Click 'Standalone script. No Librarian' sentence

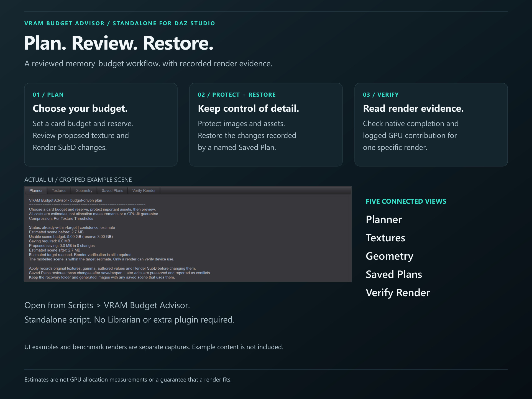[129, 320]
